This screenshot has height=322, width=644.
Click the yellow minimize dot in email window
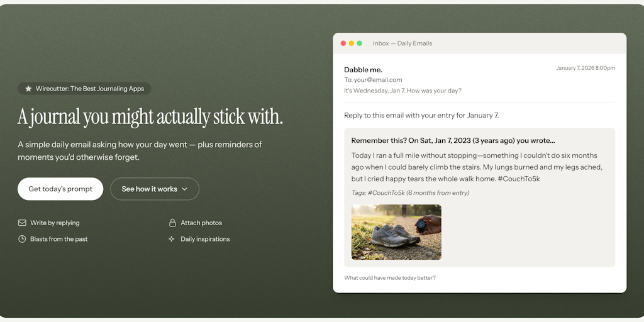352,43
